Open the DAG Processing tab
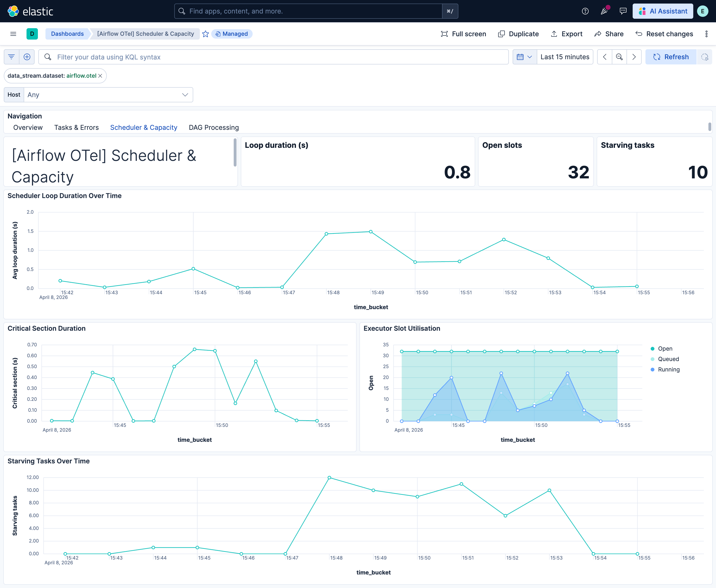This screenshot has height=588, width=716. [x=214, y=127]
